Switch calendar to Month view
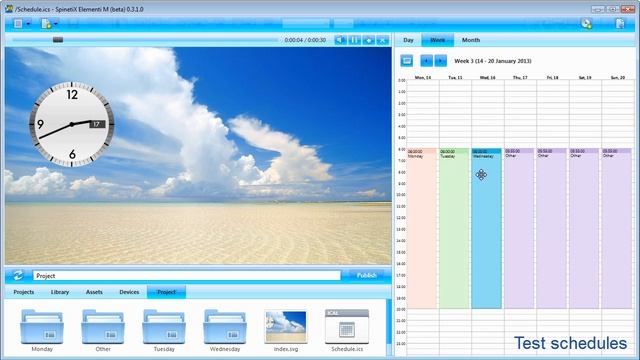This screenshot has width=640, height=360. tap(471, 40)
